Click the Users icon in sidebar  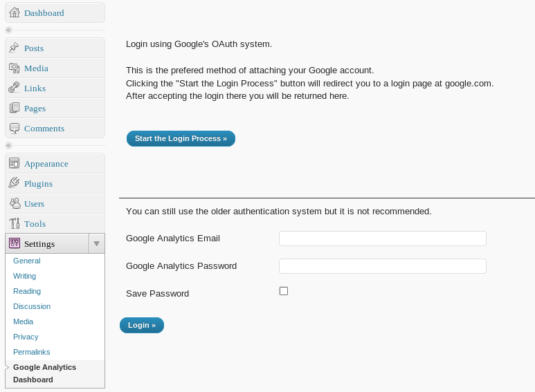tap(15, 204)
